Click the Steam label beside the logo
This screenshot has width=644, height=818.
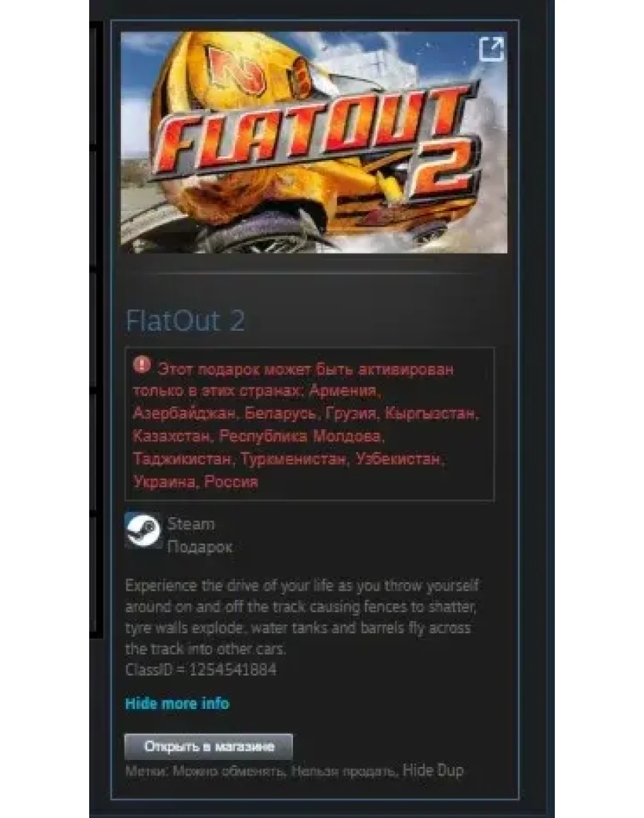(191, 524)
